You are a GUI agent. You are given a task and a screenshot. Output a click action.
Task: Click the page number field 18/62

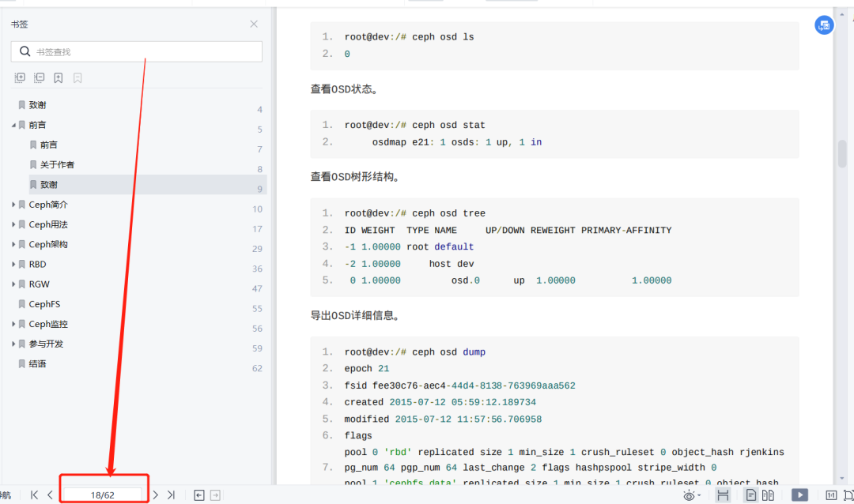click(102, 495)
